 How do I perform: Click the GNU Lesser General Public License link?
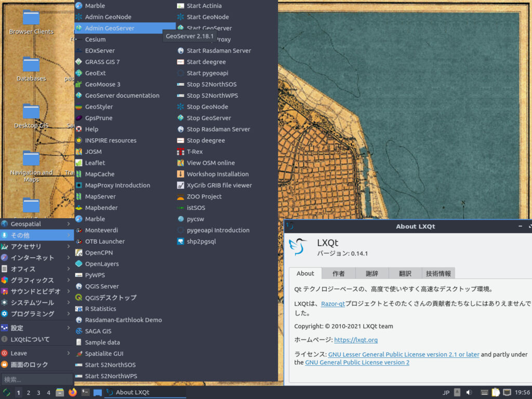(403, 354)
